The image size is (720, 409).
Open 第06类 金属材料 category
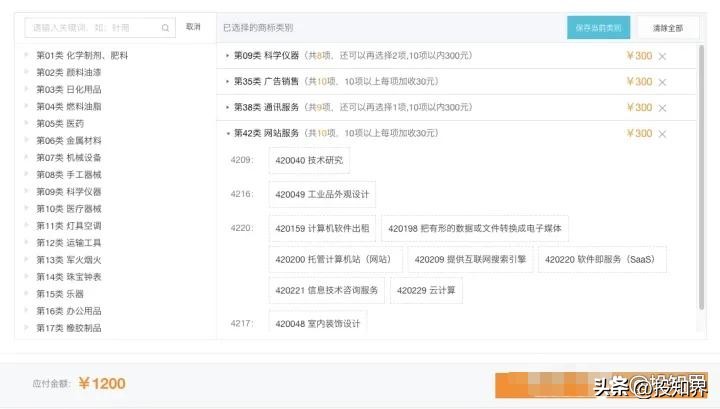tap(68, 140)
